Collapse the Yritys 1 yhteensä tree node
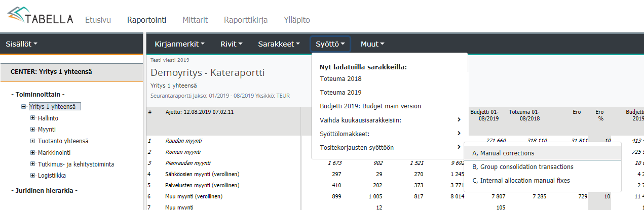The image size is (644, 210). pyautogui.click(x=23, y=107)
